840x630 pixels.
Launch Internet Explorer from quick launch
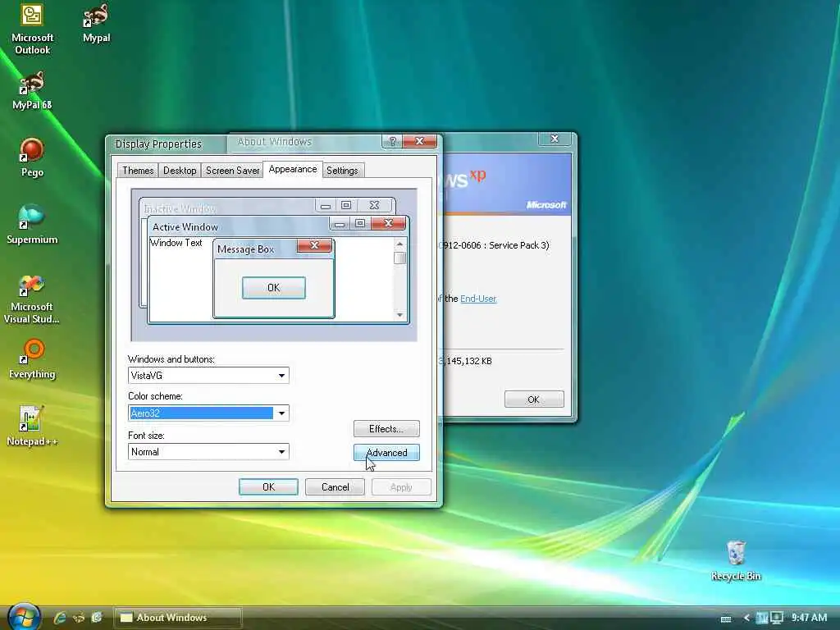[59, 618]
